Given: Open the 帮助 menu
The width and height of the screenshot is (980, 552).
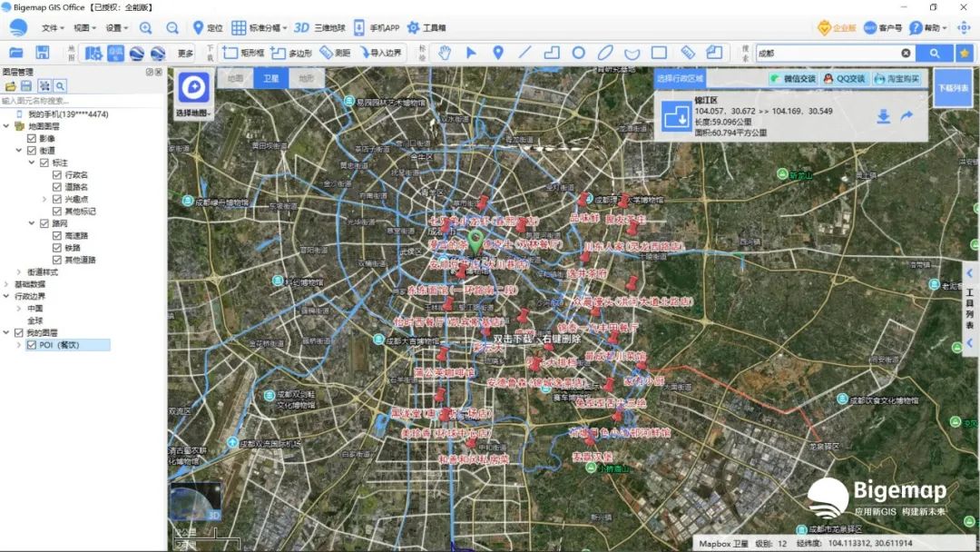Looking at the screenshot, I should tap(928, 27).
